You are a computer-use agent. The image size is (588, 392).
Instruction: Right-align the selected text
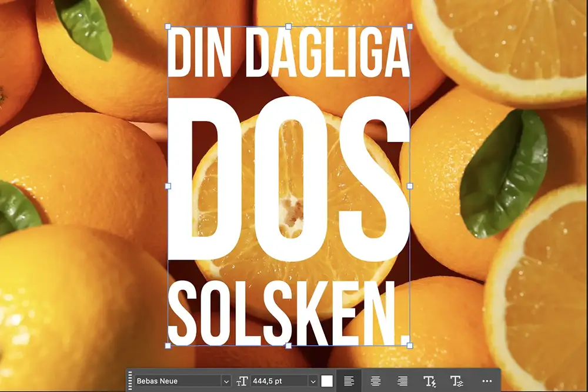click(x=402, y=381)
